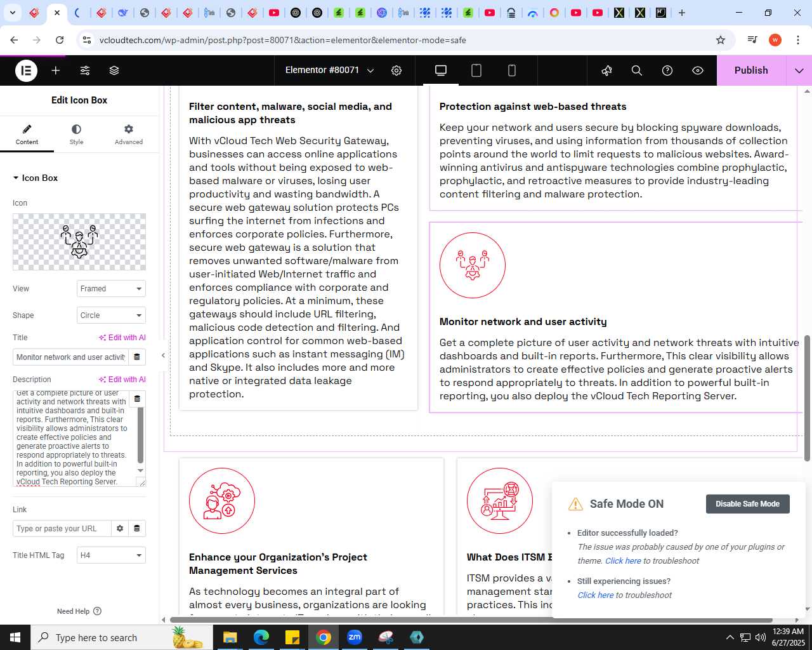Click first 'Click here' troubleshoot link

click(623, 560)
